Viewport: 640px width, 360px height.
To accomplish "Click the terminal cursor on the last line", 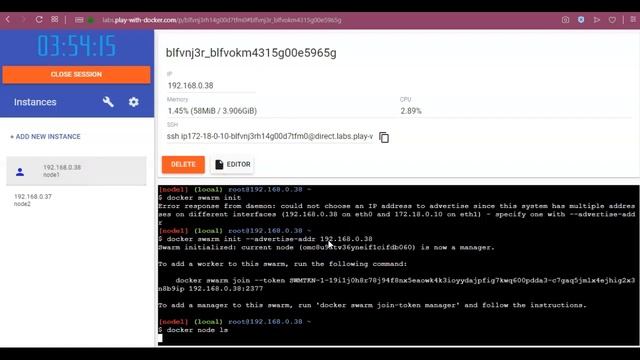I will [160, 338].
